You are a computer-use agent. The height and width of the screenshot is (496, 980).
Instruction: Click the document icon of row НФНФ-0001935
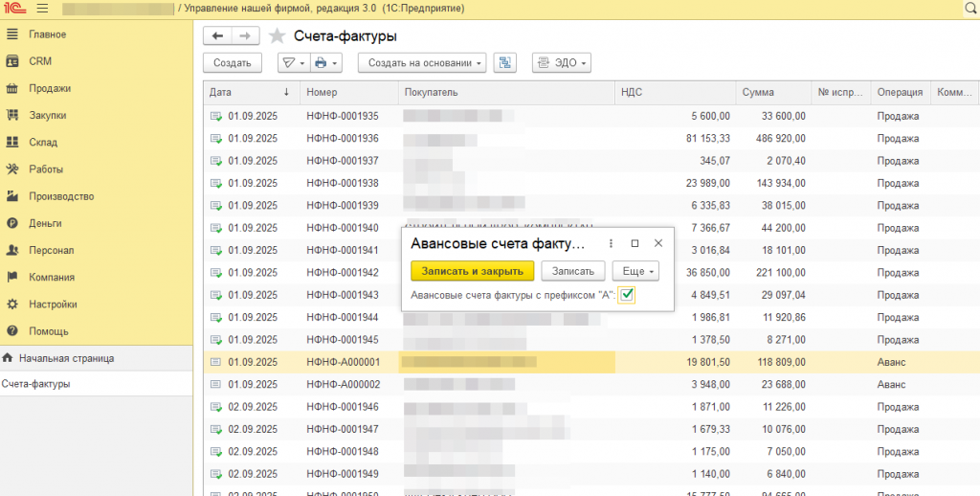point(216,116)
